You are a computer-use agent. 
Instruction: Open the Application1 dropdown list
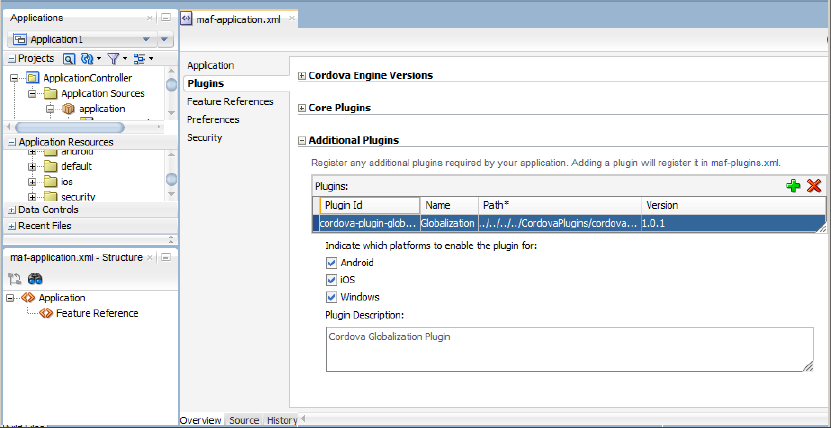pos(146,40)
